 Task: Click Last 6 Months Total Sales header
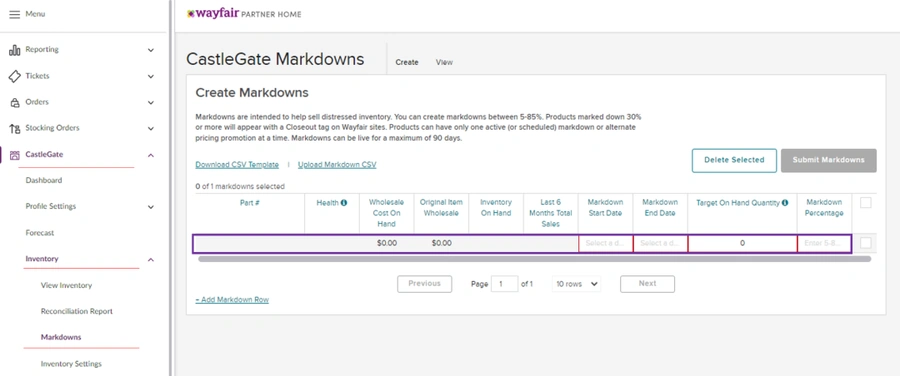550,213
